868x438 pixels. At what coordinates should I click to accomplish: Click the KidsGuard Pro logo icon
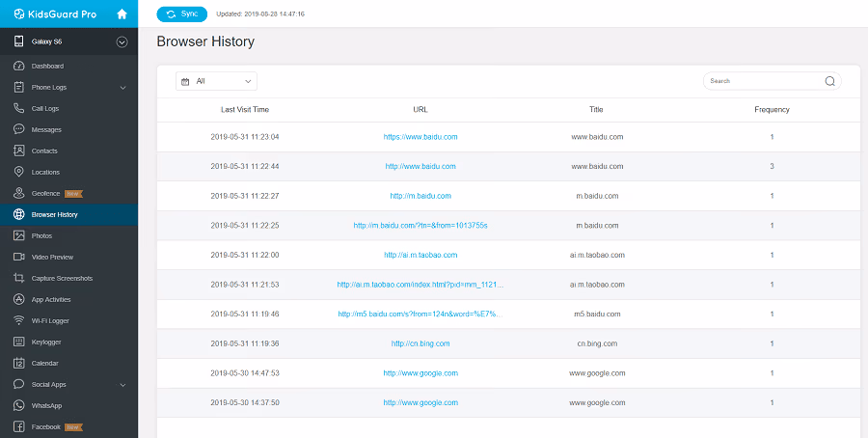tap(19, 14)
